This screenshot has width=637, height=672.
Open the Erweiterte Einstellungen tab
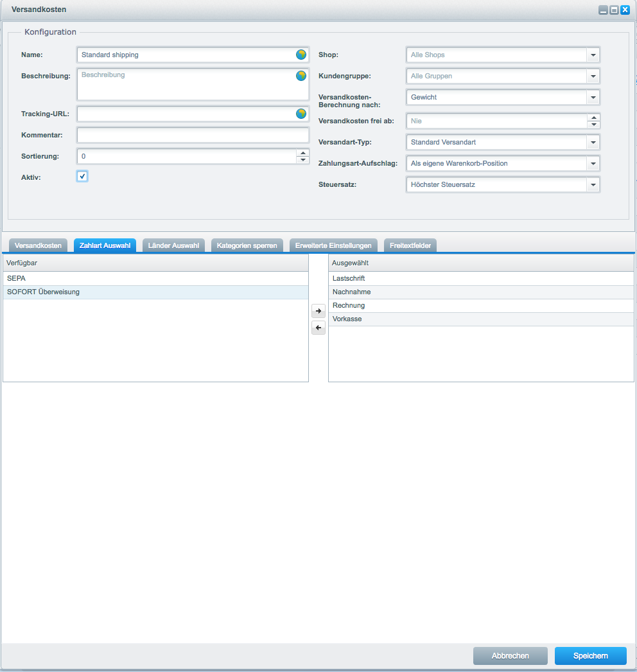coord(333,245)
